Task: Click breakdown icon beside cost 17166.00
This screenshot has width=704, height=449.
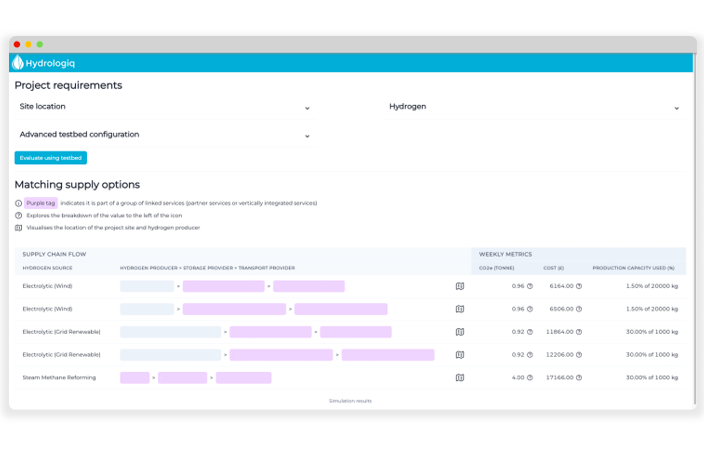Action: (x=579, y=378)
